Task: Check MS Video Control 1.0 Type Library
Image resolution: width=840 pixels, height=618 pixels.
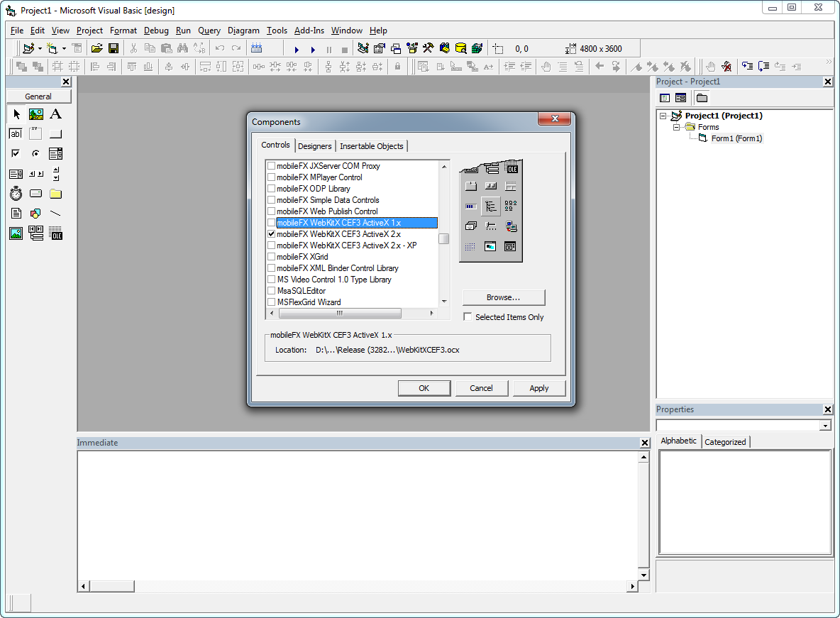Action: click(x=271, y=280)
